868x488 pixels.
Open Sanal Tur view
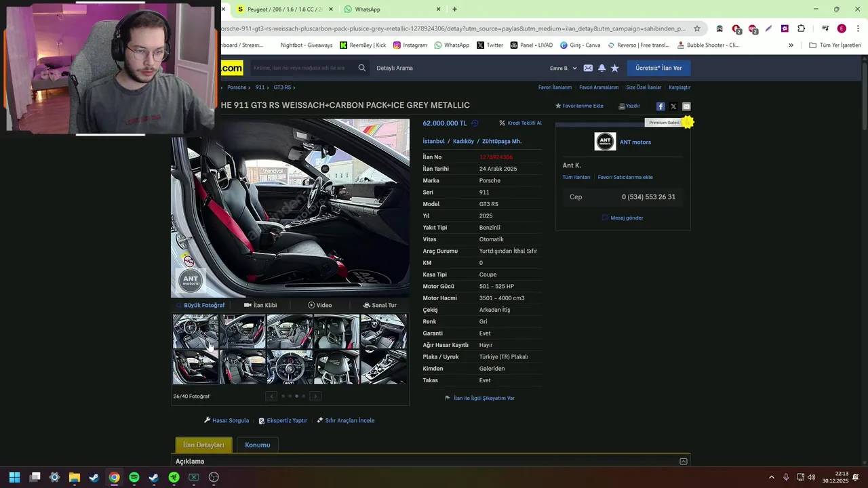pyautogui.click(x=380, y=305)
